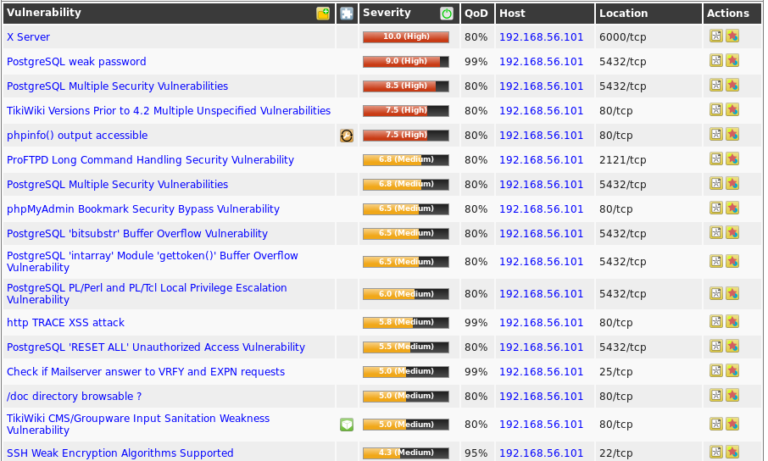
Task: Add override for phpinfo() output accessible row
Action: click(x=733, y=135)
